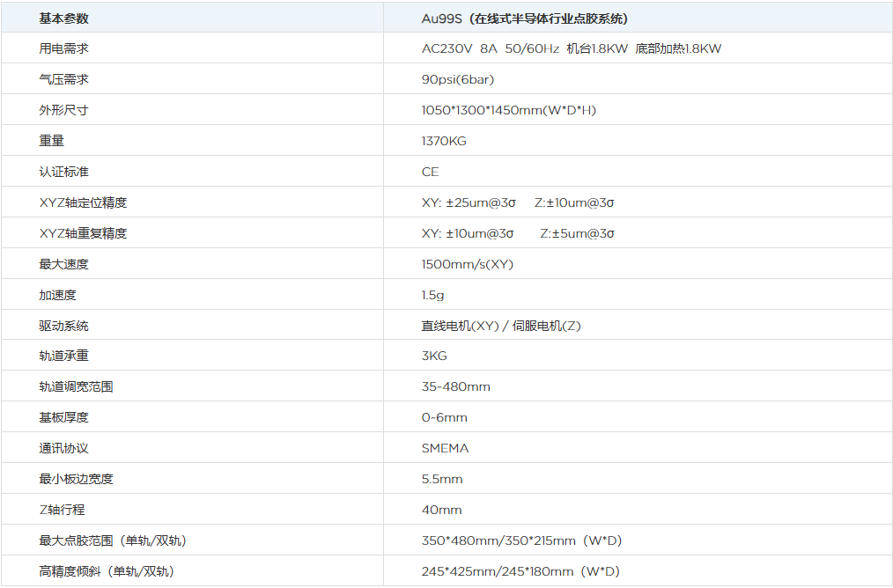Click the '轨道承重' row label
The height and width of the screenshot is (588, 893).
[x=63, y=356]
